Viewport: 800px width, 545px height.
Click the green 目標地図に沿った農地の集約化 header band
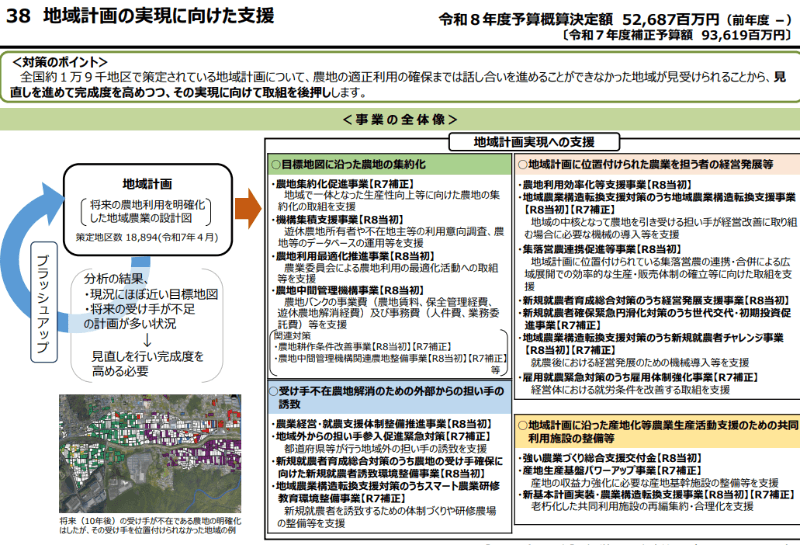(x=388, y=163)
